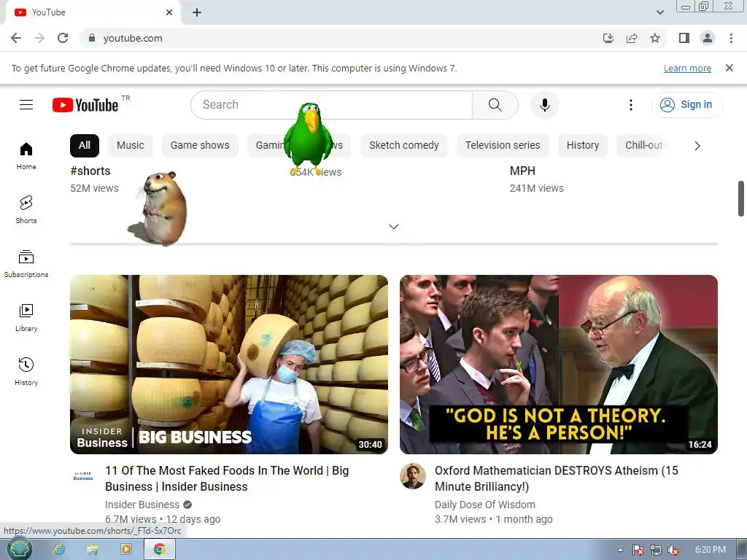Open the MPH short title
This screenshot has height=560, width=747.
click(522, 171)
